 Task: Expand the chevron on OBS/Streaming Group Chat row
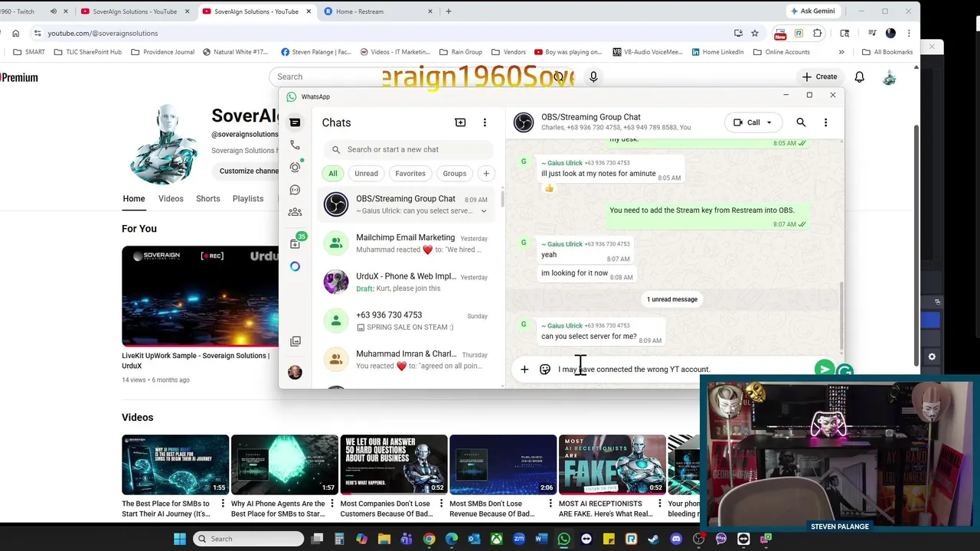pos(483,211)
